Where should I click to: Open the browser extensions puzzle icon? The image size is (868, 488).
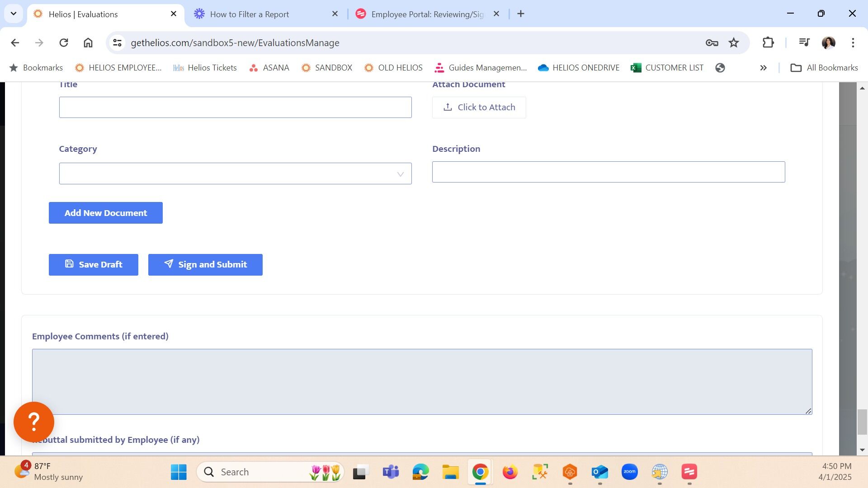[768, 42]
